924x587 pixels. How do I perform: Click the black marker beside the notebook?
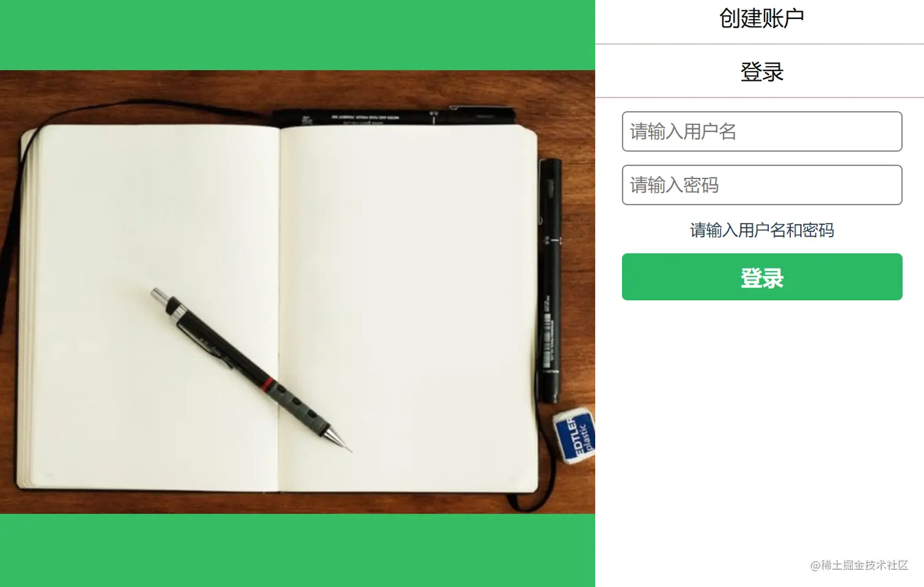click(550, 280)
